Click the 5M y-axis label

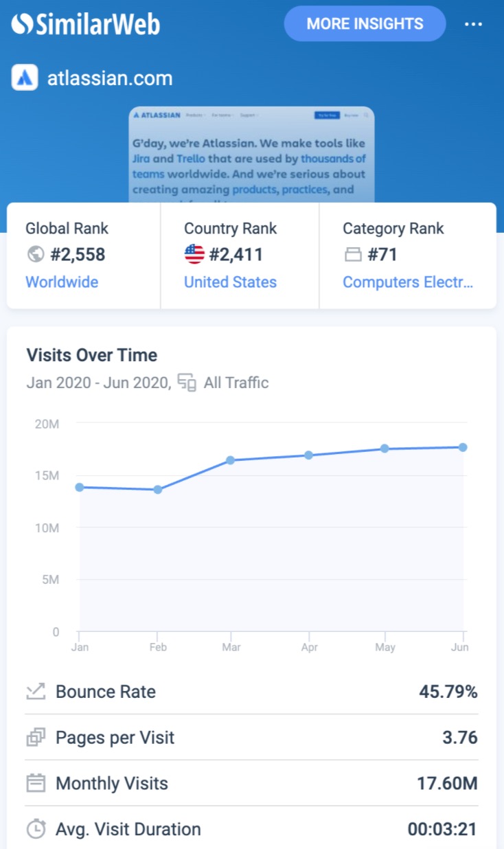point(50,580)
